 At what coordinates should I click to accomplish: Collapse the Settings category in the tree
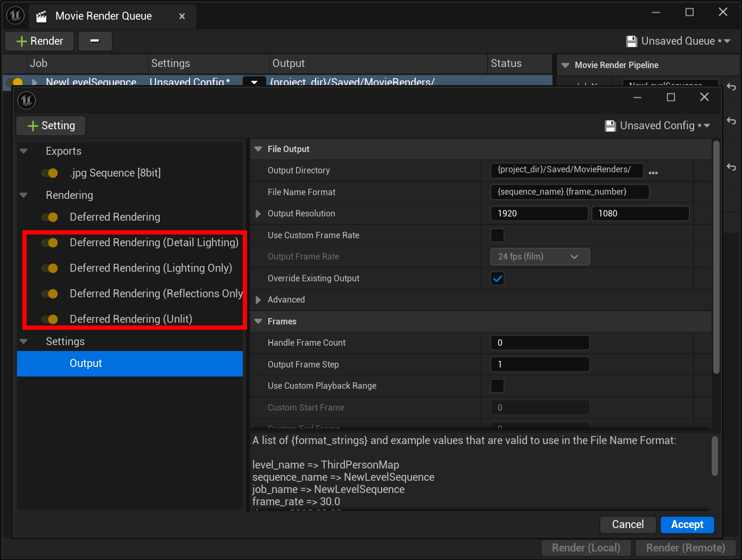click(23, 341)
